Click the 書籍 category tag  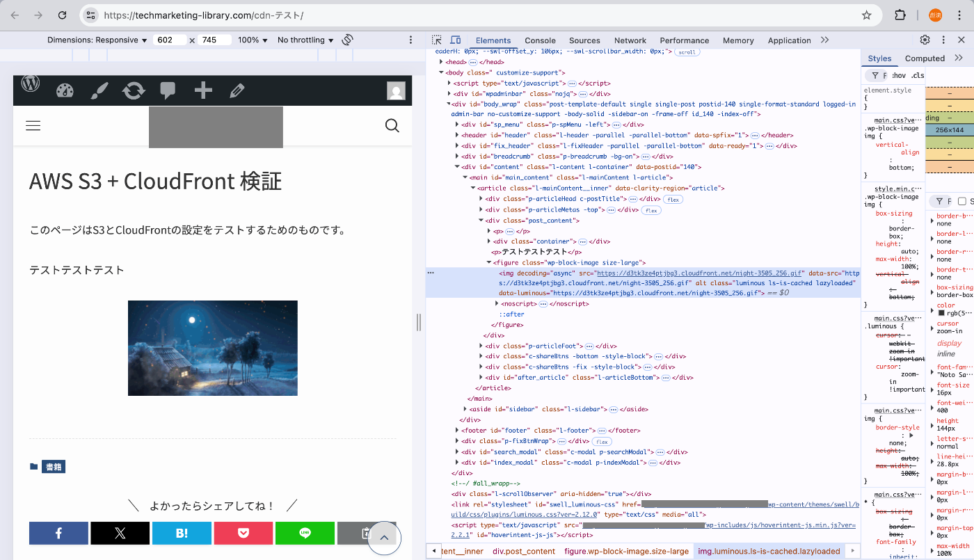click(54, 467)
